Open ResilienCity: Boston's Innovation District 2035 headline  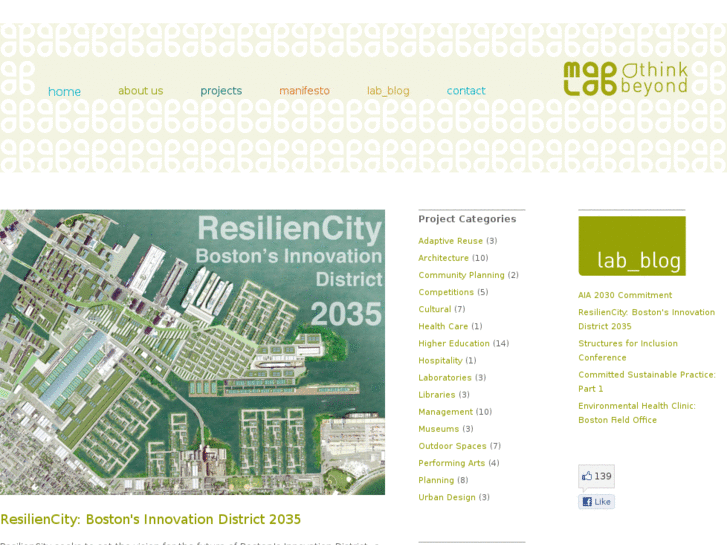(x=151, y=519)
